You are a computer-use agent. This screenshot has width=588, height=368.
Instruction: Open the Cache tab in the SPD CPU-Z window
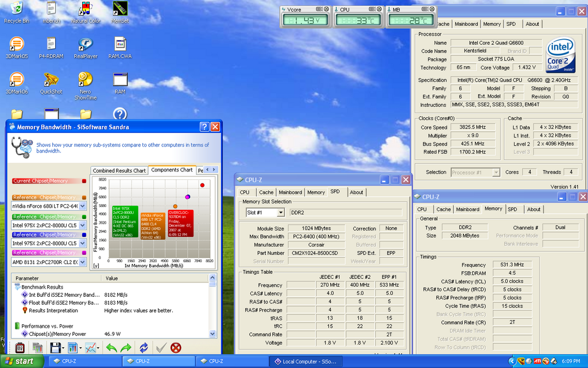266,192
